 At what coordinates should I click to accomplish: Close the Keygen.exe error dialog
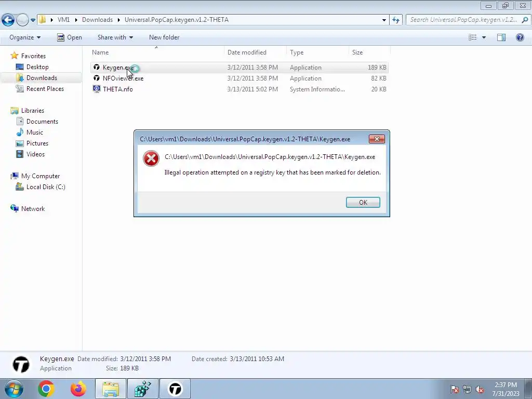pos(377,139)
